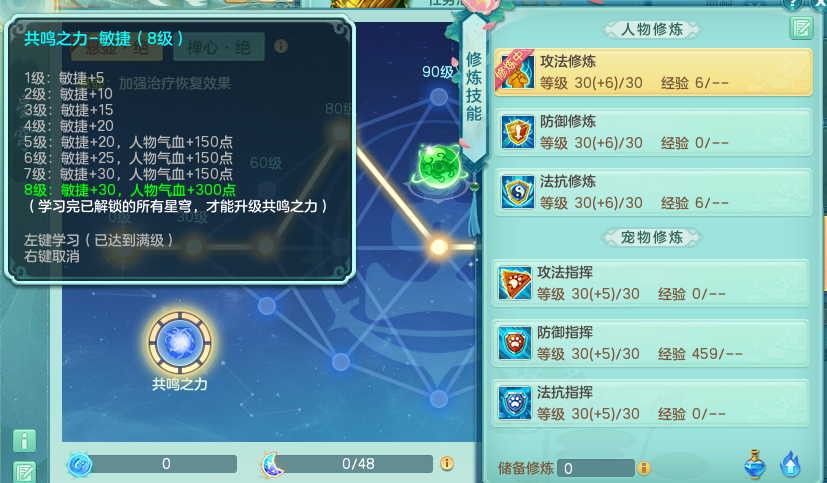
Task: Click the 法抗修炼 yin-yang shield icon
Action: 517,192
